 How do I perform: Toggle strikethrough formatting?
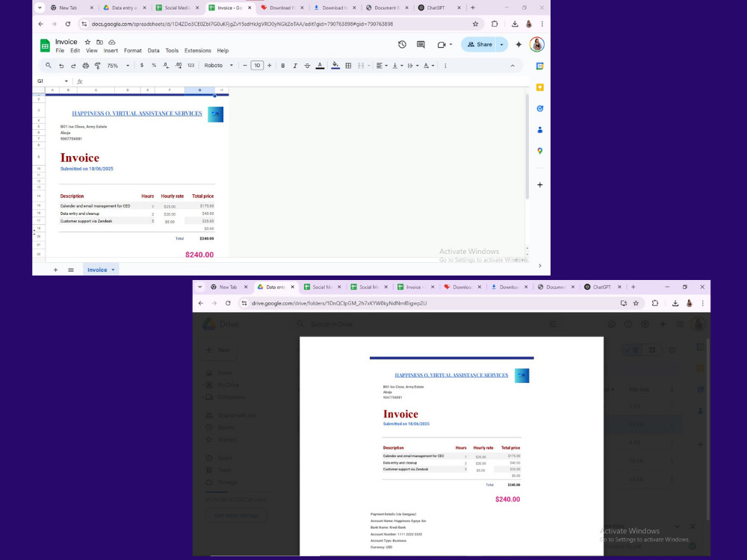[x=307, y=66]
